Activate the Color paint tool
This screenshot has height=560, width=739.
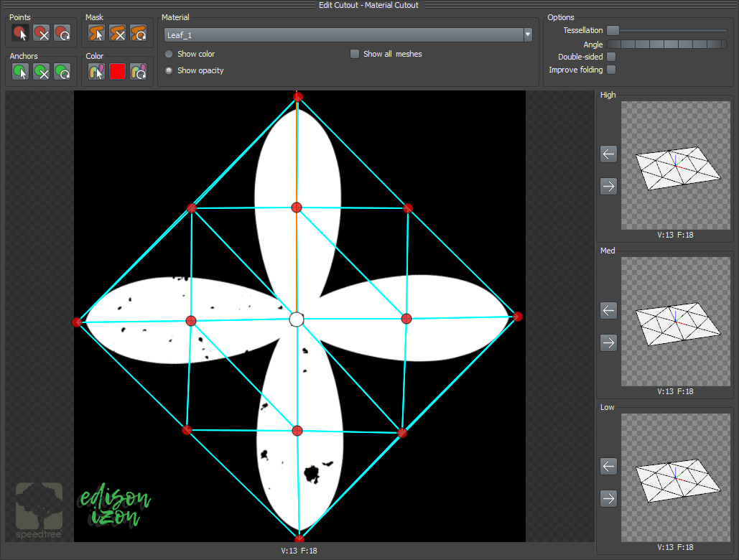point(96,71)
